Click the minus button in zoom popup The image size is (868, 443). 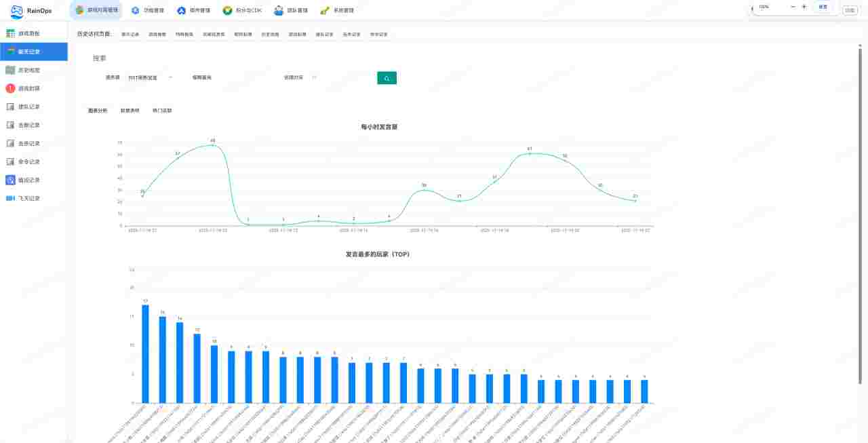[x=793, y=7]
